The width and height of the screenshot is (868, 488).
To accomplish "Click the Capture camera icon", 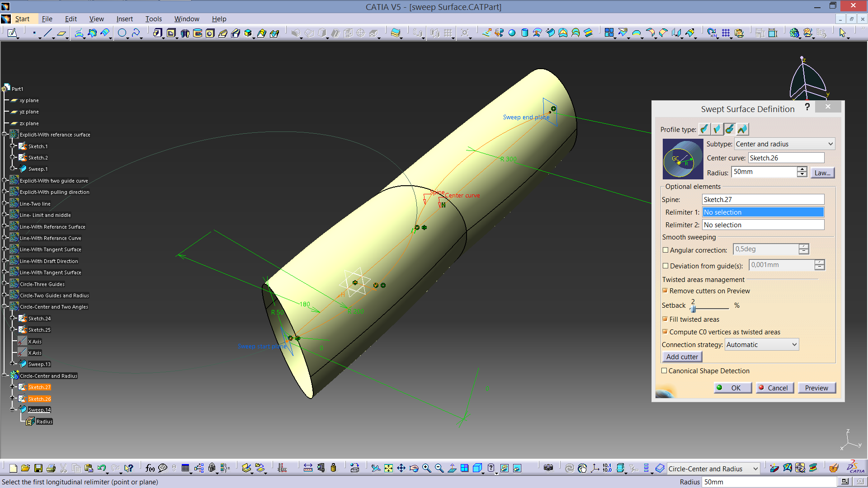I will (548, 468).
